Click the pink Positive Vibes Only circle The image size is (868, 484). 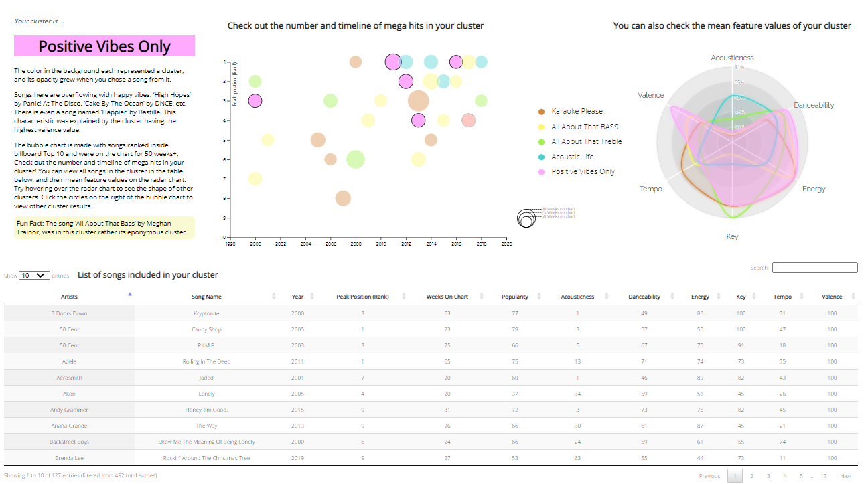(x=541, y=172)
